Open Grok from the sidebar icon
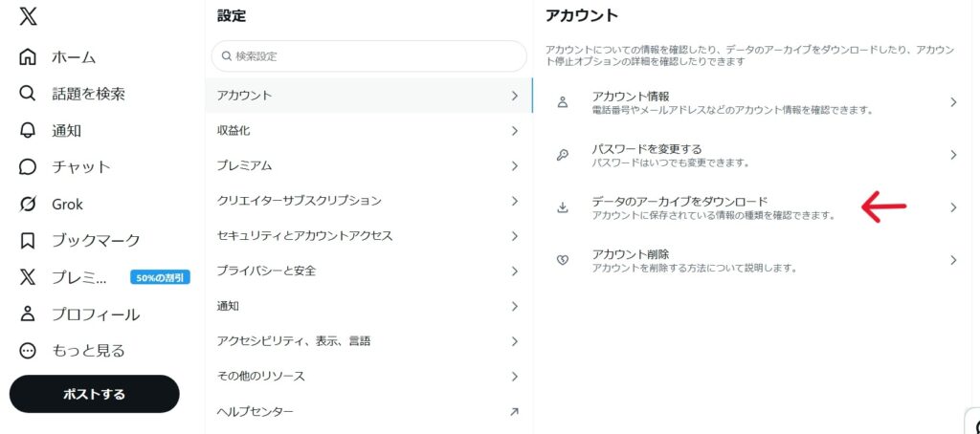 (x=29, y=204)
